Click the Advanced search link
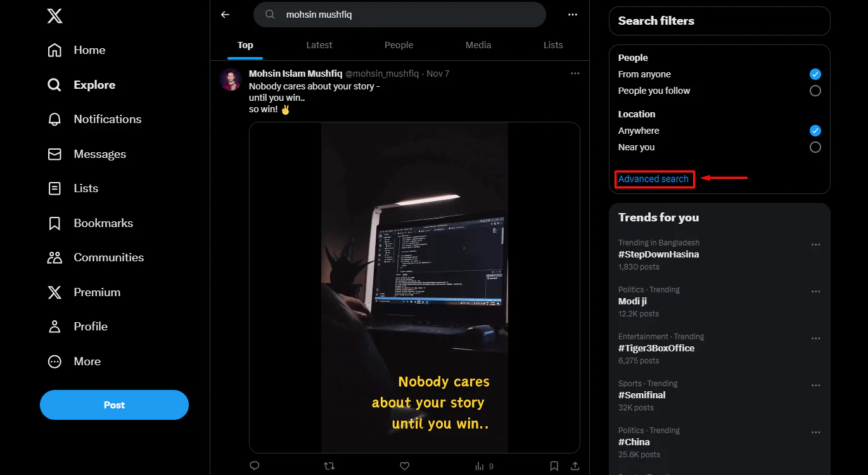This screenshot has height=475, width=868. tap(653, 179)
